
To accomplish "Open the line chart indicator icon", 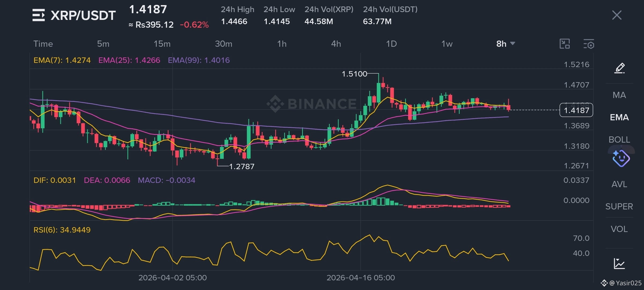I will pos(619,263).
